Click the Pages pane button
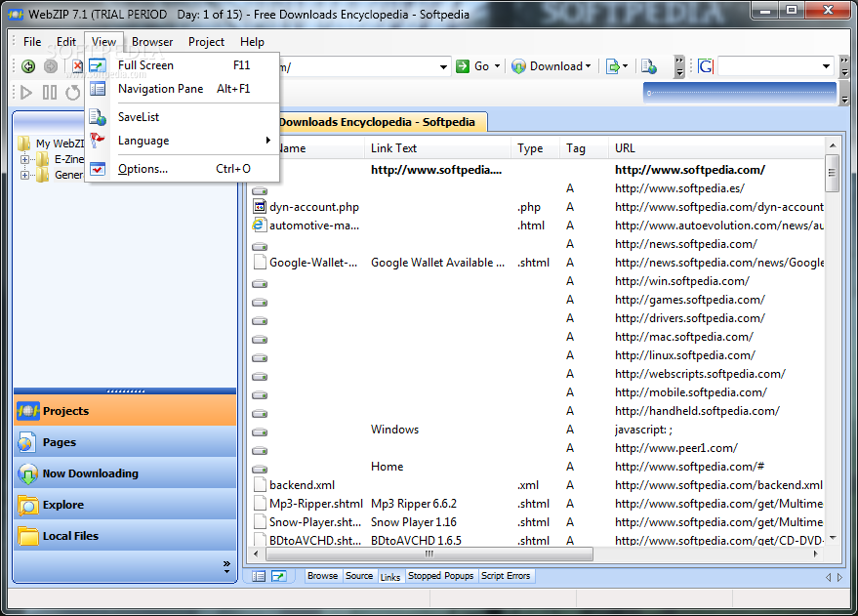858x616 pixels. pyautogui.click(x=125, y=442)
